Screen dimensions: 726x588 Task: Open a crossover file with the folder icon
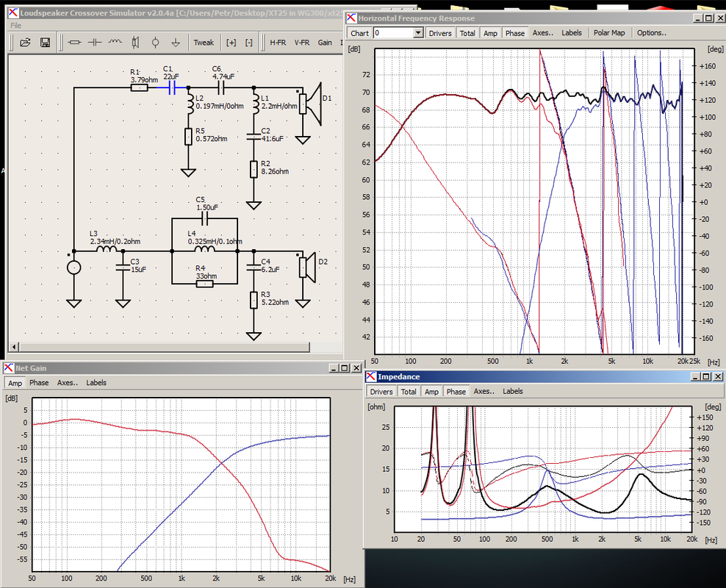point(25,43)
